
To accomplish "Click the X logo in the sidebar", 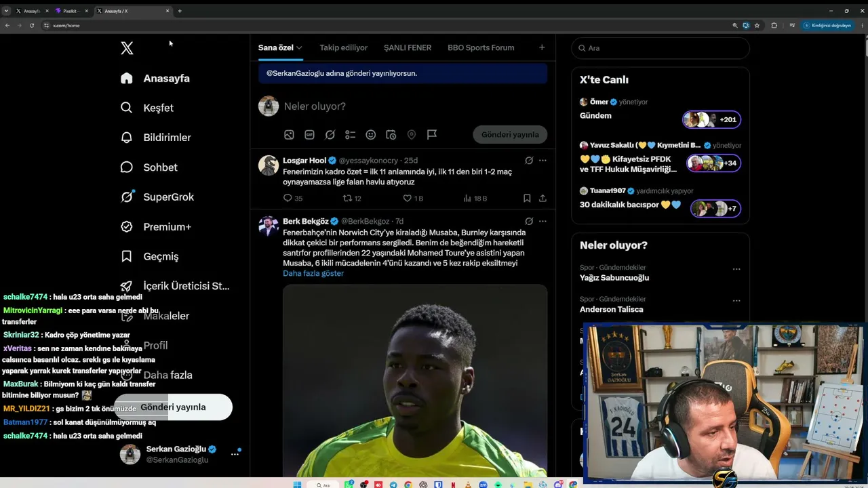I will coord(127,48).
